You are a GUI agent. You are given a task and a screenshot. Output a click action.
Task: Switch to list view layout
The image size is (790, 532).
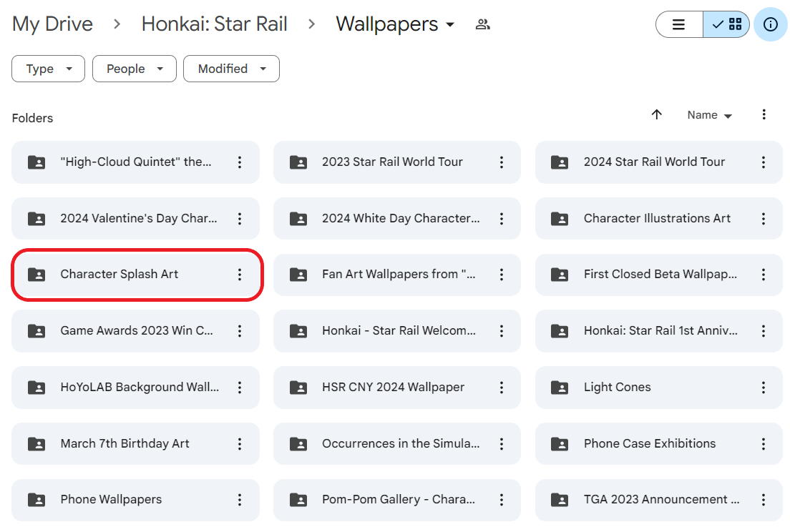pos(678,24)
